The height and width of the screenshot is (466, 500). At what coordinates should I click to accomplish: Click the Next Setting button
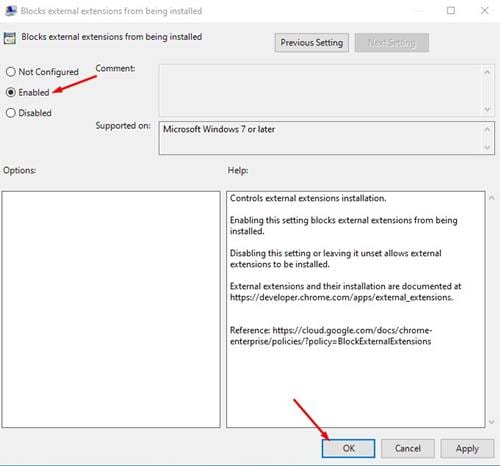coord(392,43)
